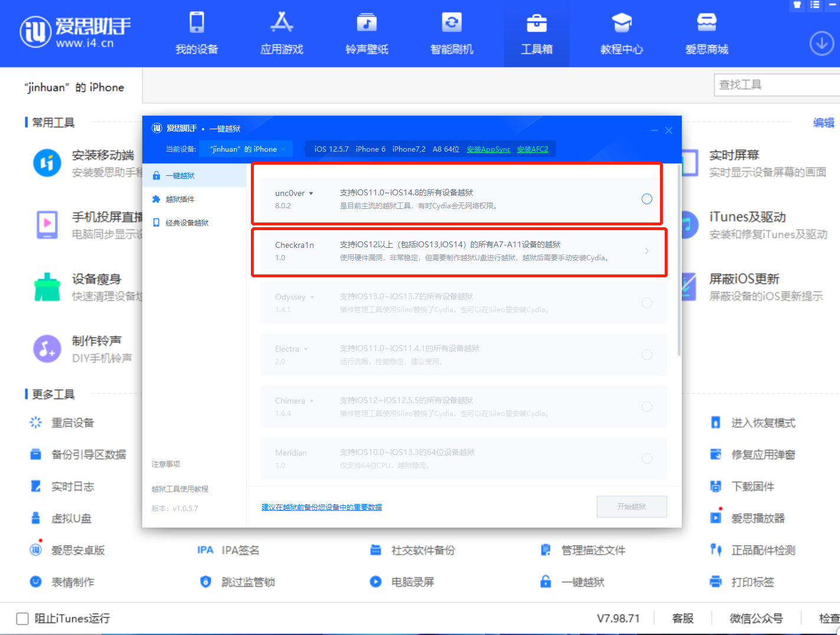Viewport: 840px width, 635px height.
Task: Open 微信公众号 in the status bar
Action: coord(756,618)
